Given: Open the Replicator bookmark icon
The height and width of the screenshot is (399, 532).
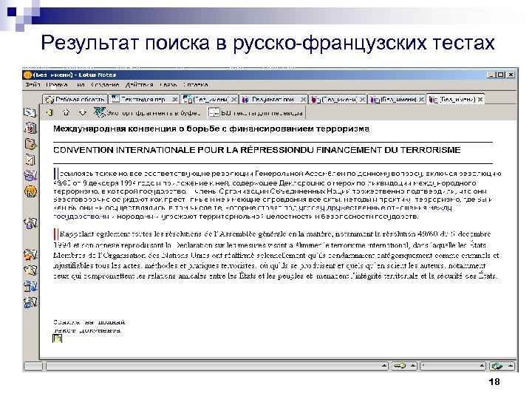Looking at the screenshot, I should 30,175.
